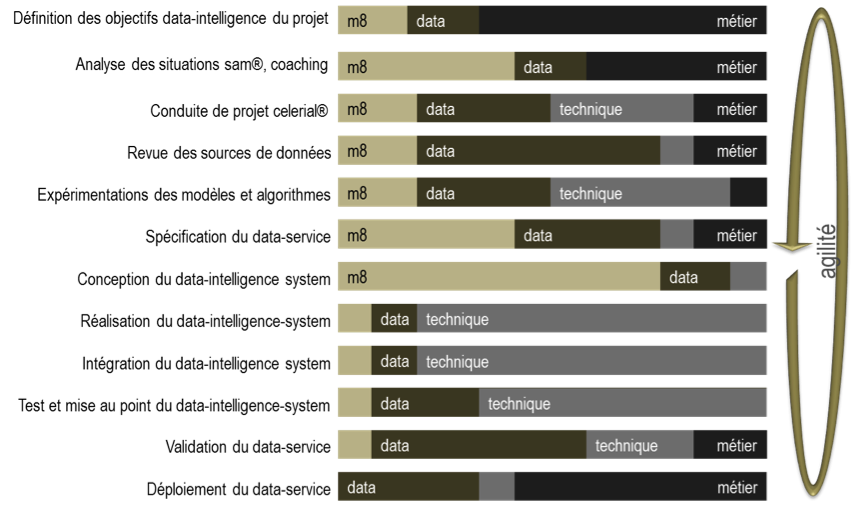Click the small gray block in the fourth bar
This screenshot has width=857, height=510.
point(676,151)
